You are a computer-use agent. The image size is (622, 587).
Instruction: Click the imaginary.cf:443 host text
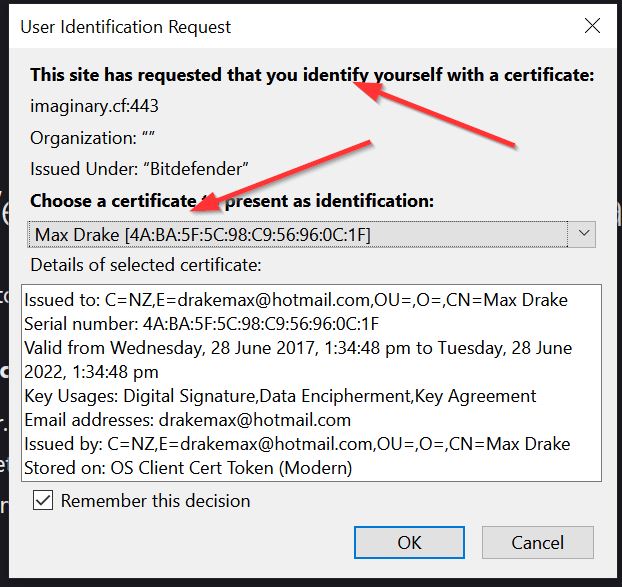coord(94,106)
